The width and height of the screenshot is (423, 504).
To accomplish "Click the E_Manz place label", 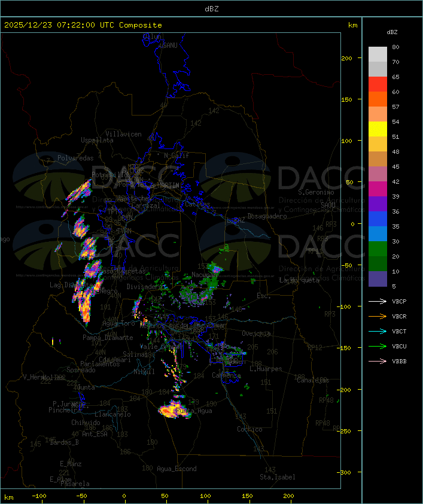I will (x=71, y=464).
